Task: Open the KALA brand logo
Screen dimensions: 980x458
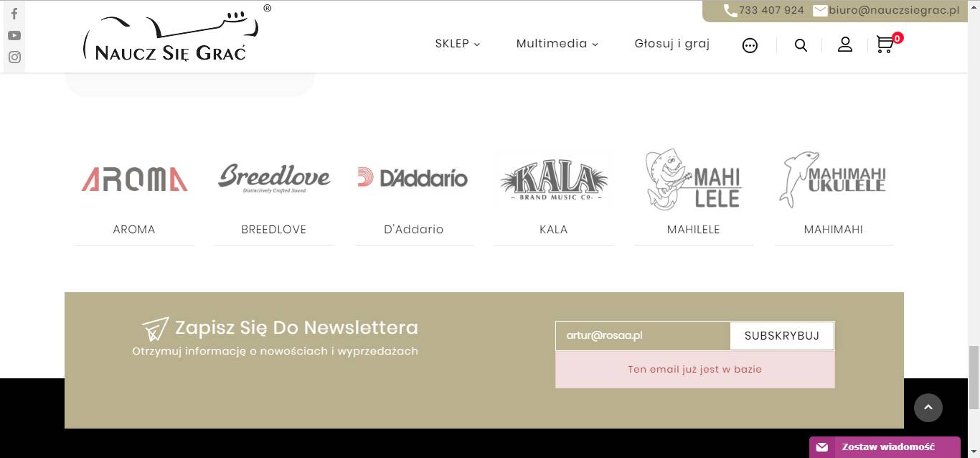Action: click(553, 179)
